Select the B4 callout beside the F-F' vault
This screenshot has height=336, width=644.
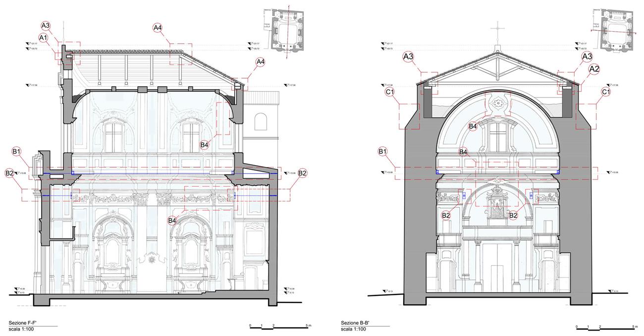pyautogui.click(x=205, y=144)
